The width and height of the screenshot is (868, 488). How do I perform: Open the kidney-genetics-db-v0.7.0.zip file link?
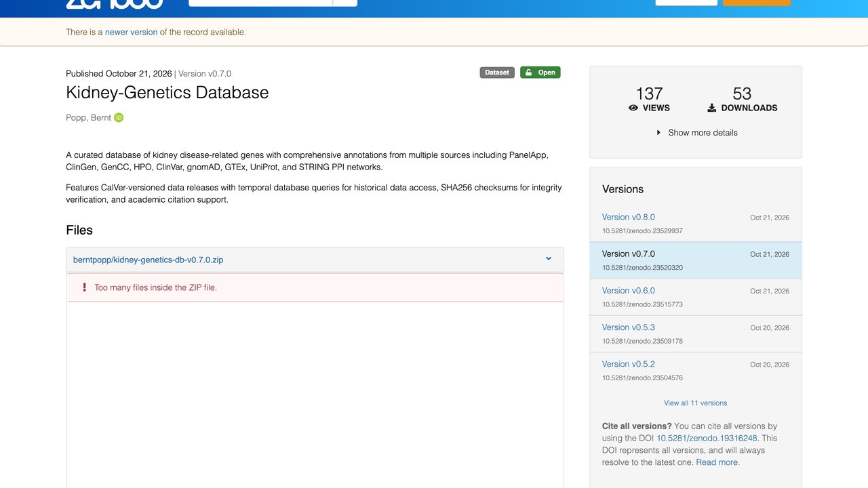149,260
